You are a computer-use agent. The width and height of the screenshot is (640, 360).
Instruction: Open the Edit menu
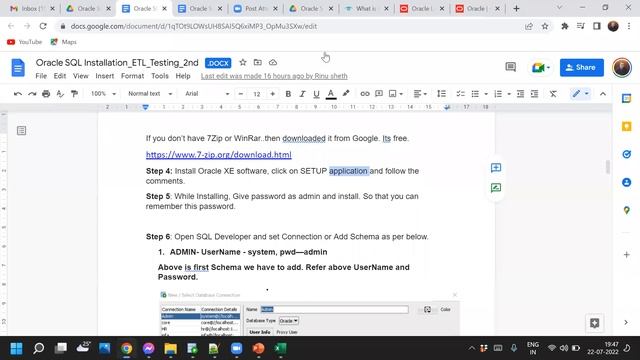click(60, 76)
